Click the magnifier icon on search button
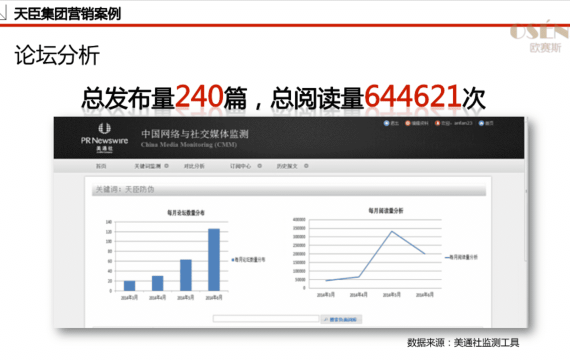This screenshot has width=570, height=360. coord(326,319)
